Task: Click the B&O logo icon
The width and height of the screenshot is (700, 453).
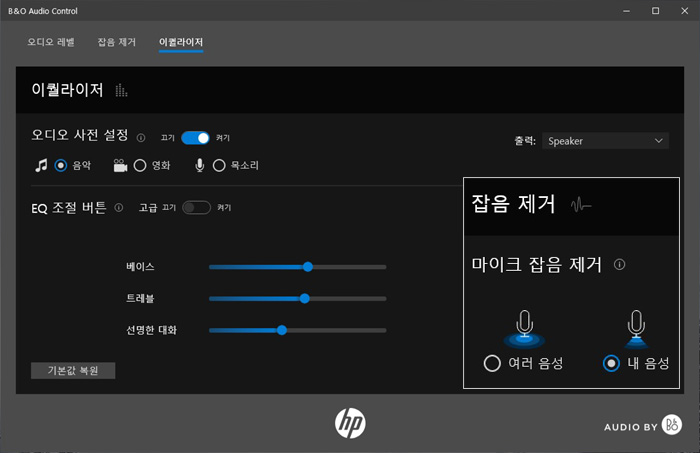Action: pyautogui.click(x=672, y=424)
